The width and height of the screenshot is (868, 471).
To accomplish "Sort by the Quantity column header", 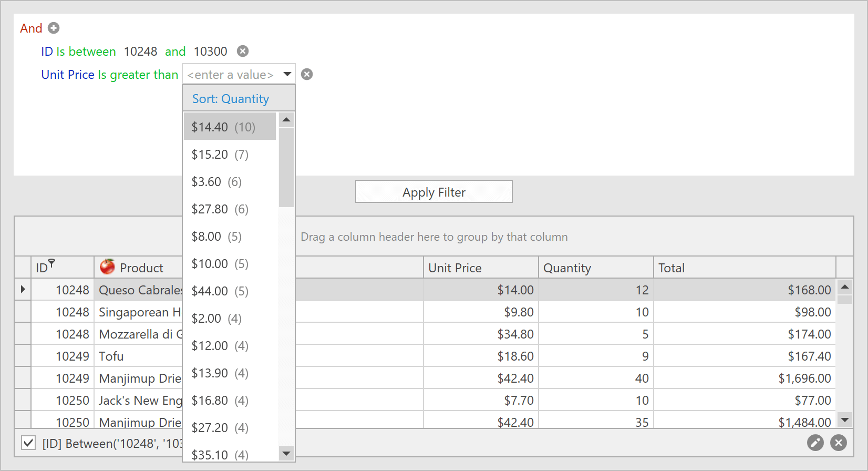I will click(567, 268).
